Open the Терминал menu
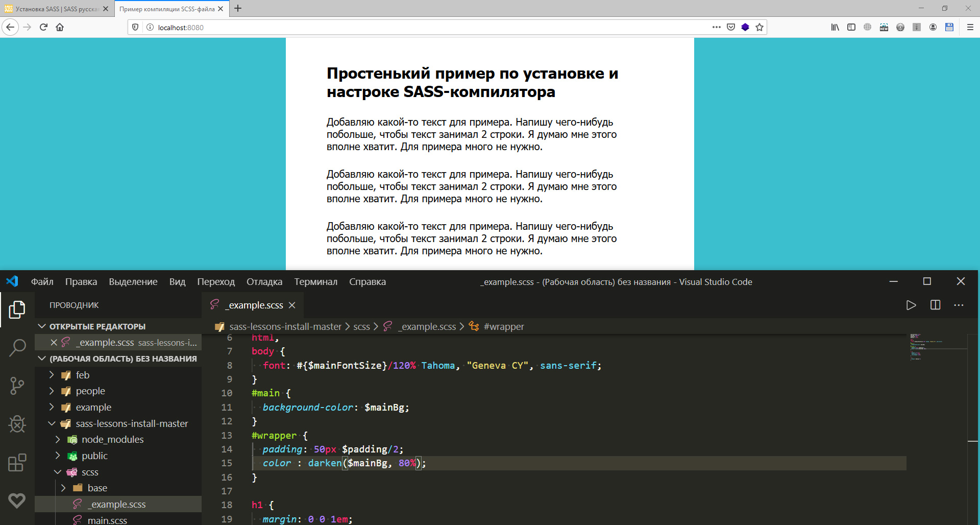Image resolution: width=980 pixels, height=525 pixels. pos(315,282)
